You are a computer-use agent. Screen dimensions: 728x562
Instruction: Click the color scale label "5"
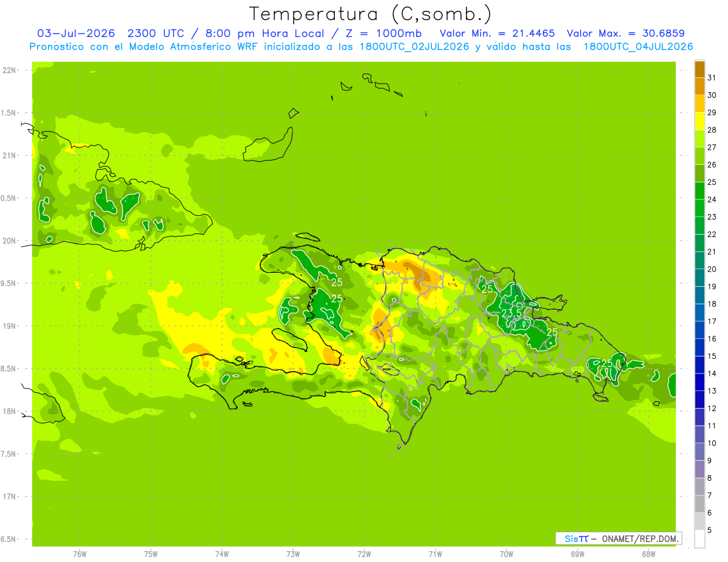click(x=710, y=530)
